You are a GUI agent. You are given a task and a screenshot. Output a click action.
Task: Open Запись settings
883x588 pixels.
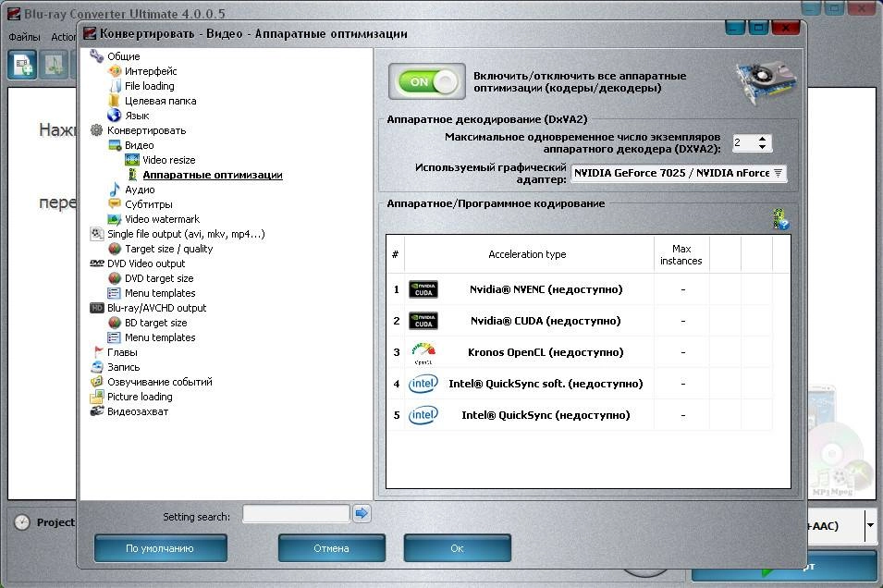tap(123, 367)
